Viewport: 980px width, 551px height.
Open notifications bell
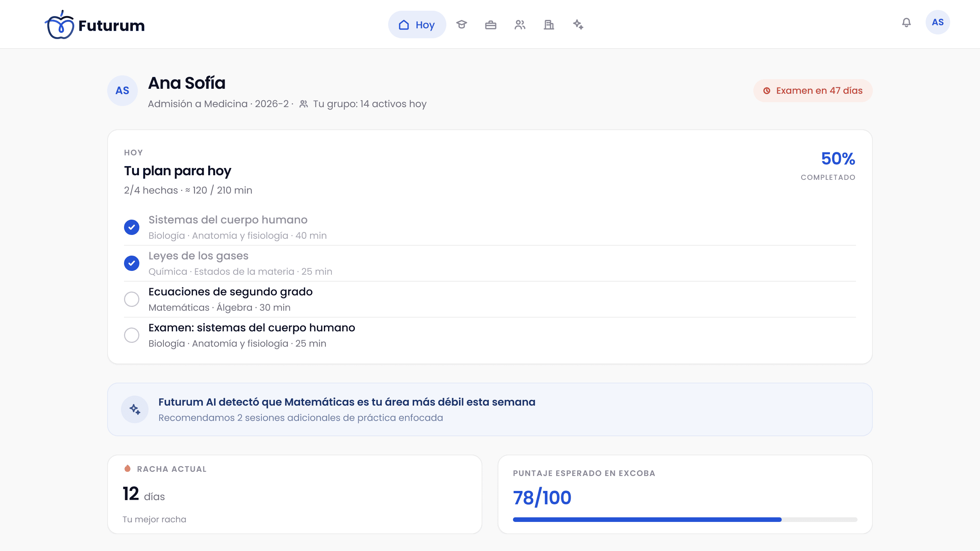906,23
